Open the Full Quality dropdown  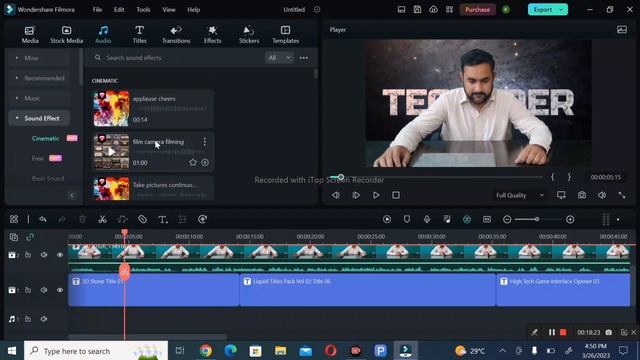pyautogui.click(x=520, y=195)
